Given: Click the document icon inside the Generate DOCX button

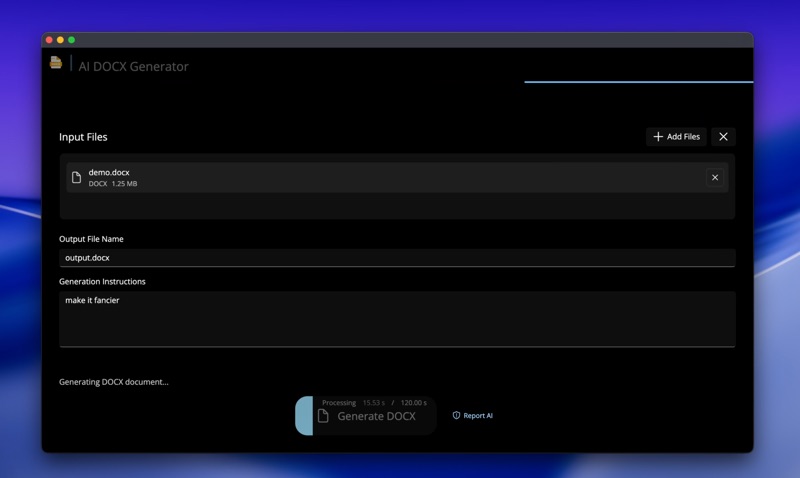Looking at the screenshot, I should 323,416.
